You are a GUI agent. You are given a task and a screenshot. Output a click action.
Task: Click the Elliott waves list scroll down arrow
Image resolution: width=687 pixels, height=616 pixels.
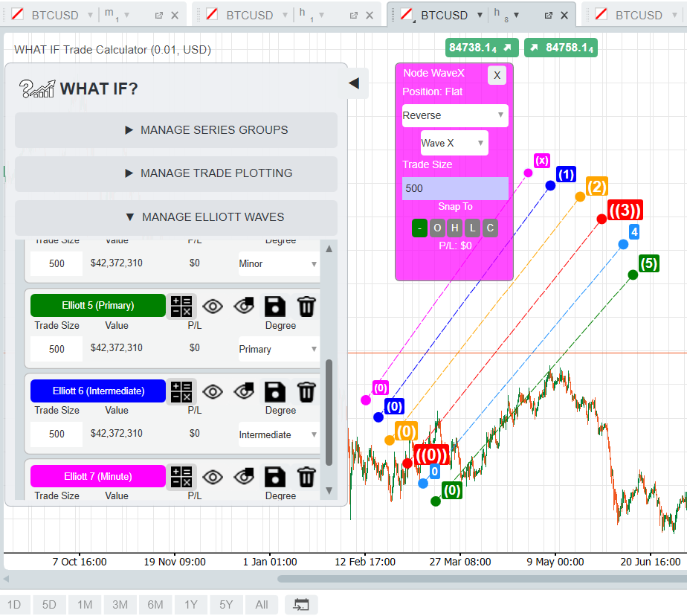pos(329,490)
